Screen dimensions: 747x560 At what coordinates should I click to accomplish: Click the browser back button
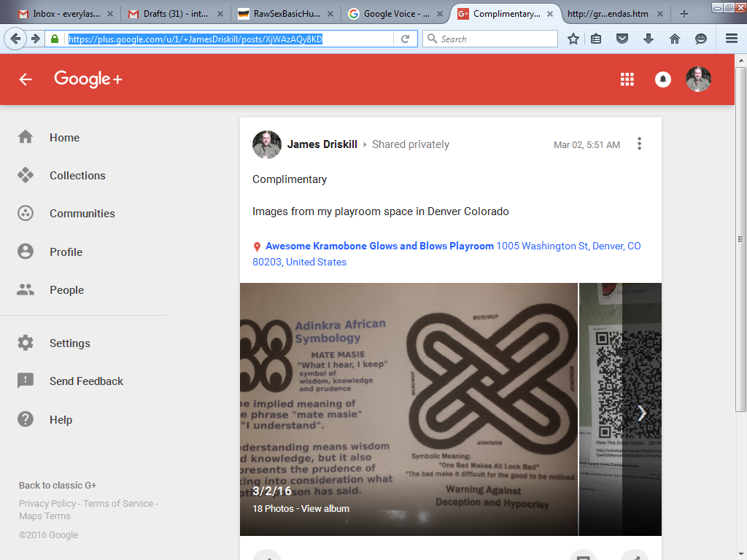click(15, 39)
